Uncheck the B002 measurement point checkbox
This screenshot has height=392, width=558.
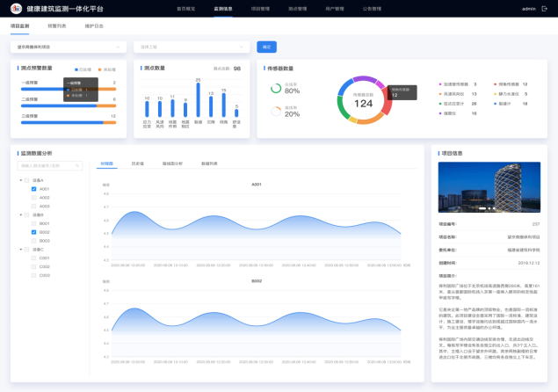coord(33,232)
